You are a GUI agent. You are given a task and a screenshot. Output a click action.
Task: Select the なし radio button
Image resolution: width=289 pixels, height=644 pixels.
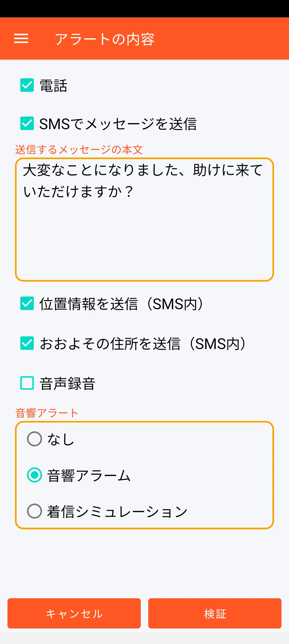(35, 439)
